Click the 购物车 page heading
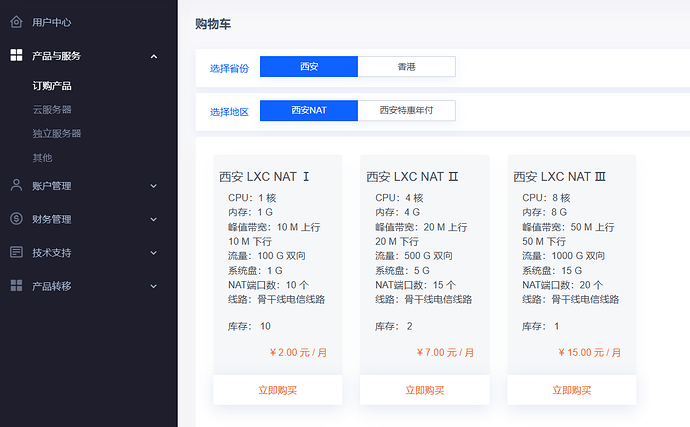Viewport: 690px width, 427px height. [x=213, y=24]
